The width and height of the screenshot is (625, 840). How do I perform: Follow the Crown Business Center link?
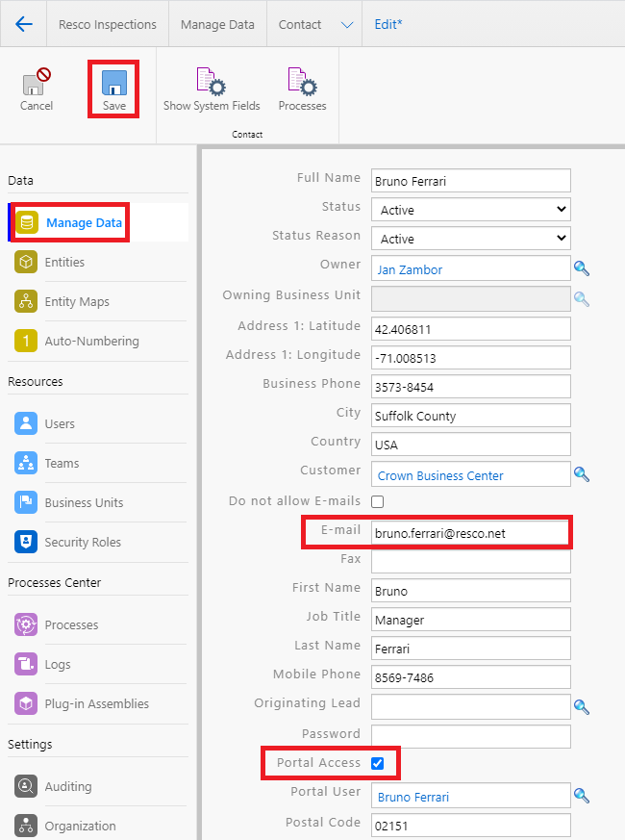coord(440,475)
